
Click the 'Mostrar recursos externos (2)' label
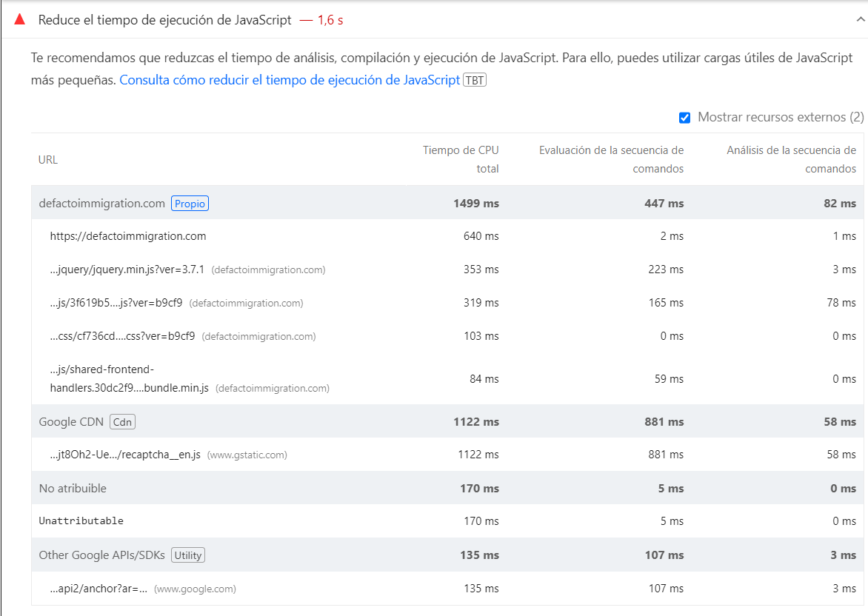781,117
